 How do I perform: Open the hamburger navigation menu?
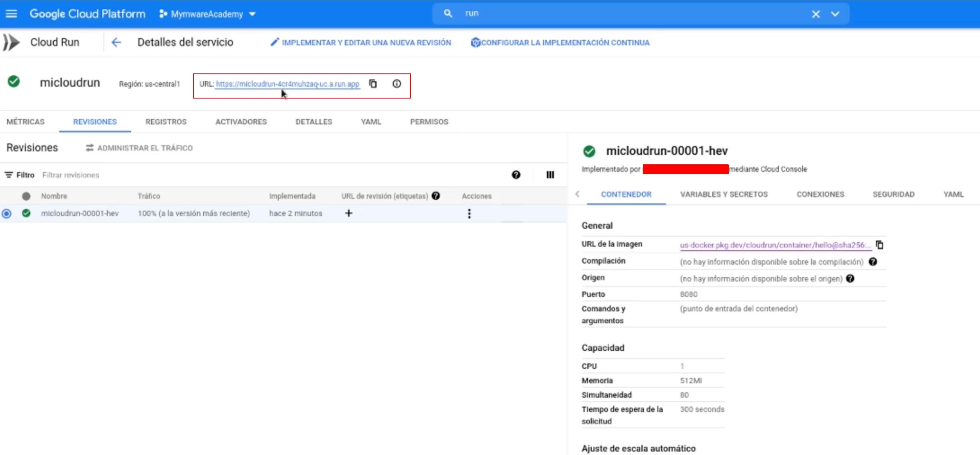[x=11, y=14]
